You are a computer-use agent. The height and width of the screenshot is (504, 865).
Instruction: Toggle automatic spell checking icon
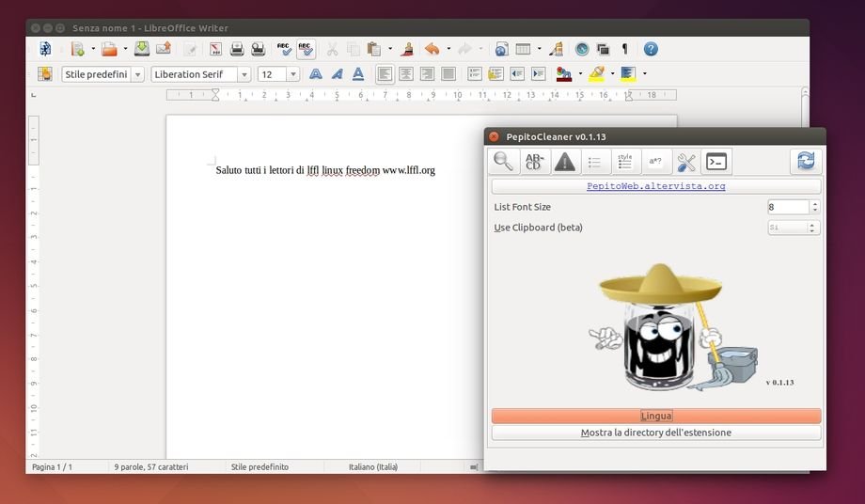(306, 49)
